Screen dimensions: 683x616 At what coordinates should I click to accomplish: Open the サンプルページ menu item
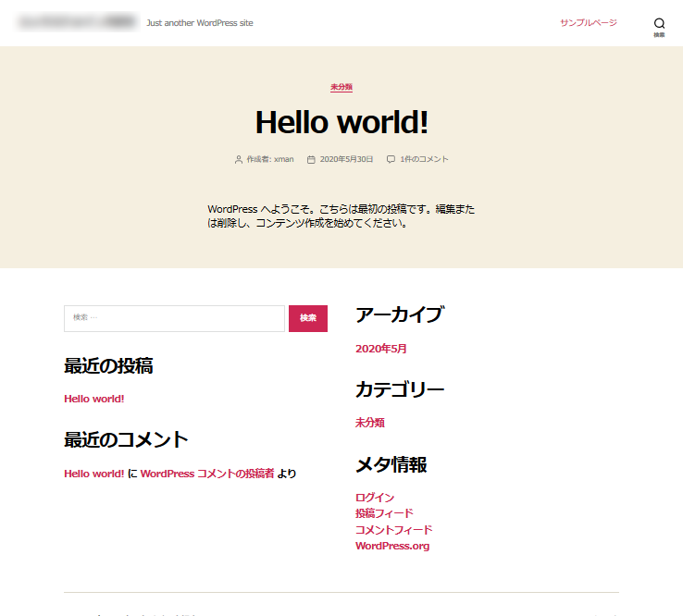pos(588,23)
